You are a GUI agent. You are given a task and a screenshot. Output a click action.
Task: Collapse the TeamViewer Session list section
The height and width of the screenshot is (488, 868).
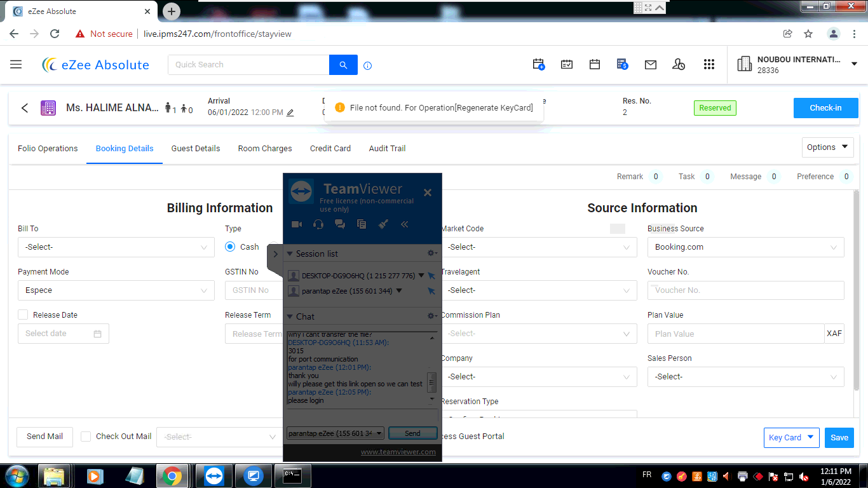pos(290,254)
